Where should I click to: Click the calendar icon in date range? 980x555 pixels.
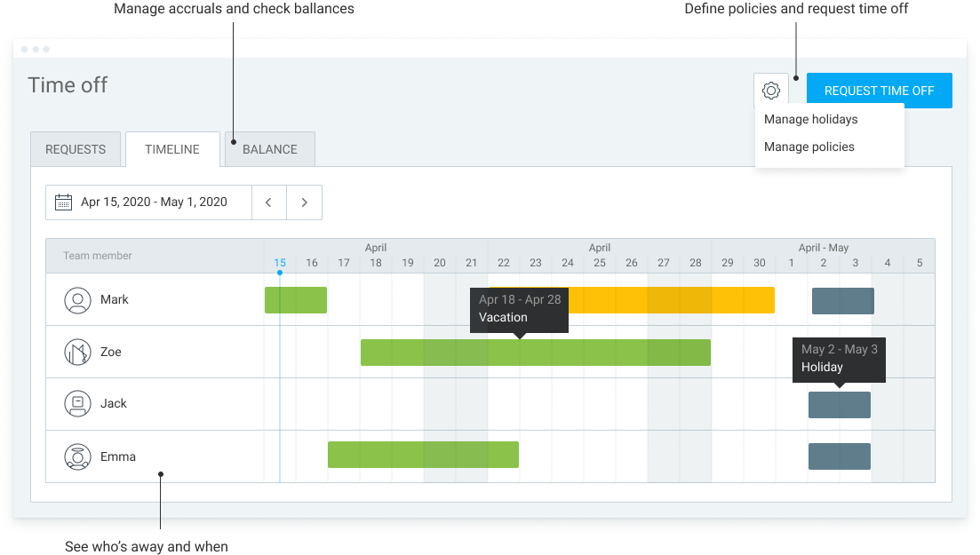tap(63, 202)
